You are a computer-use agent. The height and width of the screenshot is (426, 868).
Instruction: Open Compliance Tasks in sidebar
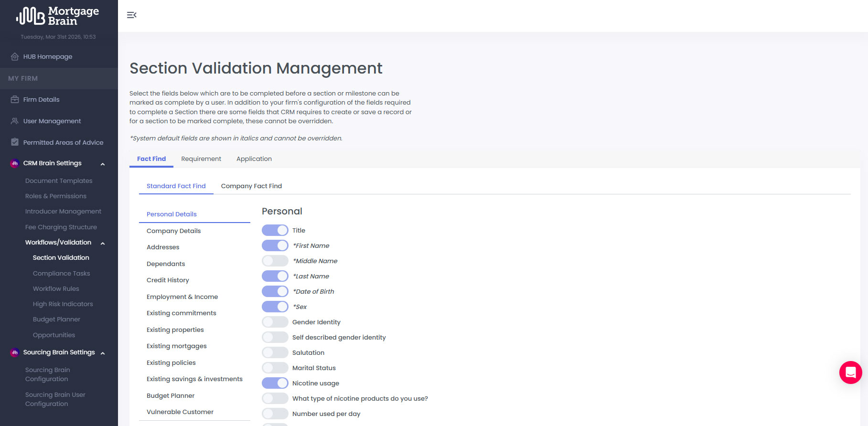[x=62, y=274]
